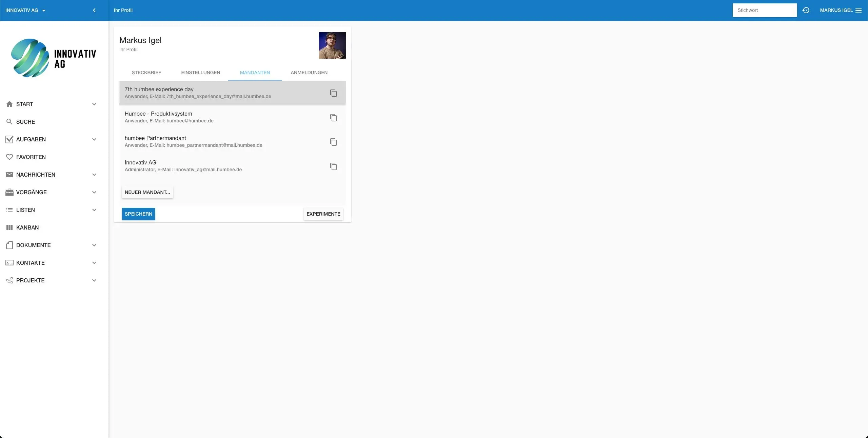Image resolution: width=868 pixels, height=438 pixels.
Task: Switch to the Steckbrief tab
Action: 146,73
